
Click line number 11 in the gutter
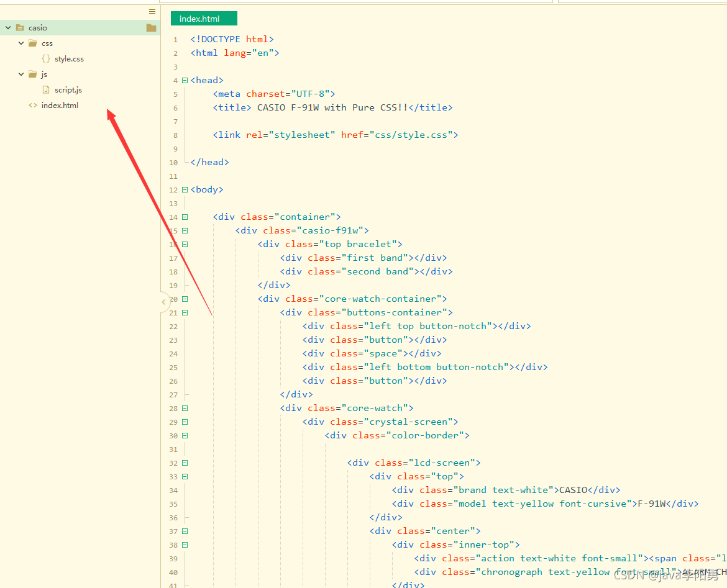pyautogui.click(x=173, y=176)
